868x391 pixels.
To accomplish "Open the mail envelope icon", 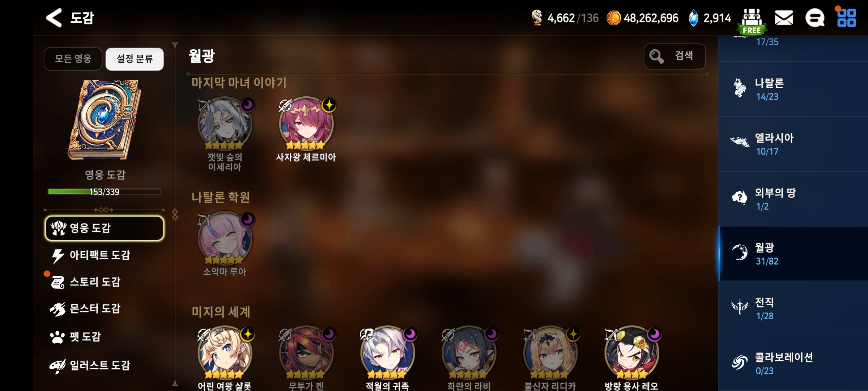I will [x=784, y=18].
